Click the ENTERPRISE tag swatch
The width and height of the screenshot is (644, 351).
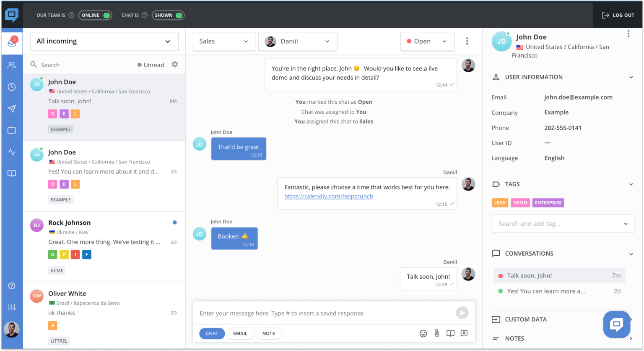click(x=548, y=202)
